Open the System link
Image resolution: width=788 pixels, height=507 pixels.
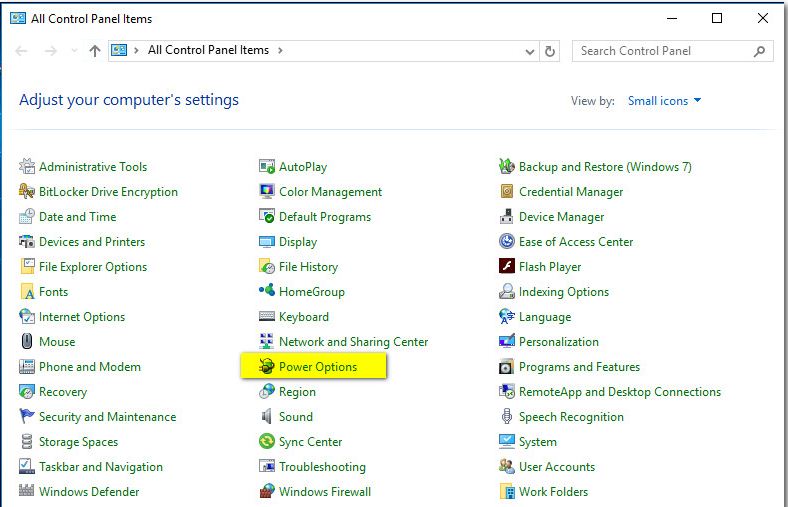pyautogui.click(x=538, y=442)
